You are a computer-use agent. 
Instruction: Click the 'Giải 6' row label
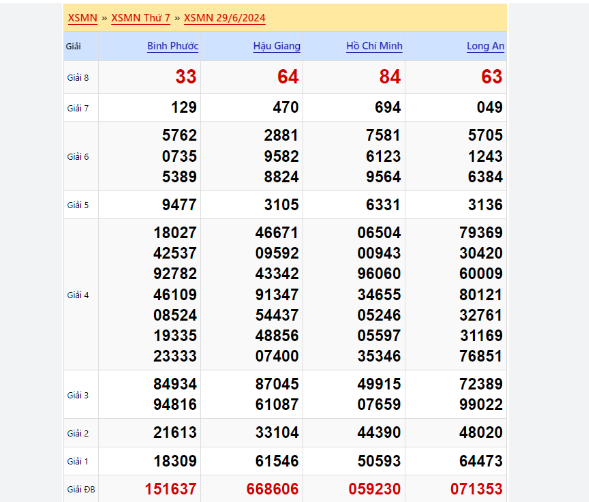[x=78, y=157]
